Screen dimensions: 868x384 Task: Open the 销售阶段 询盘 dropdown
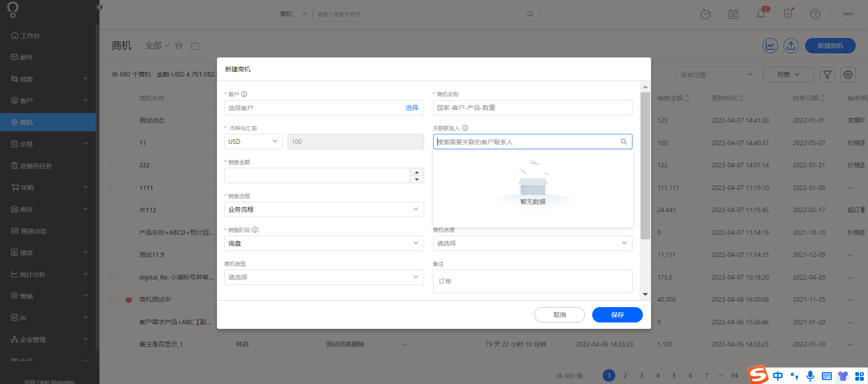[324, 243]
